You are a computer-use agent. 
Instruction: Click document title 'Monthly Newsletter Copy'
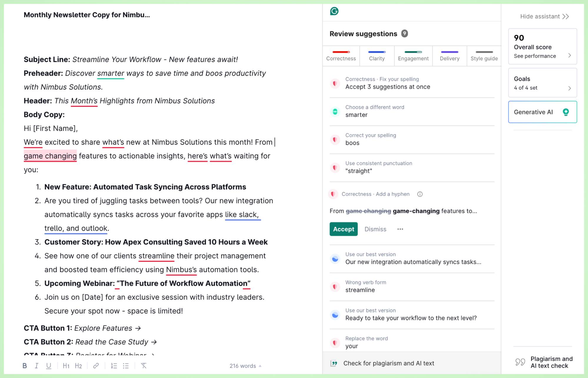(87, 15)
